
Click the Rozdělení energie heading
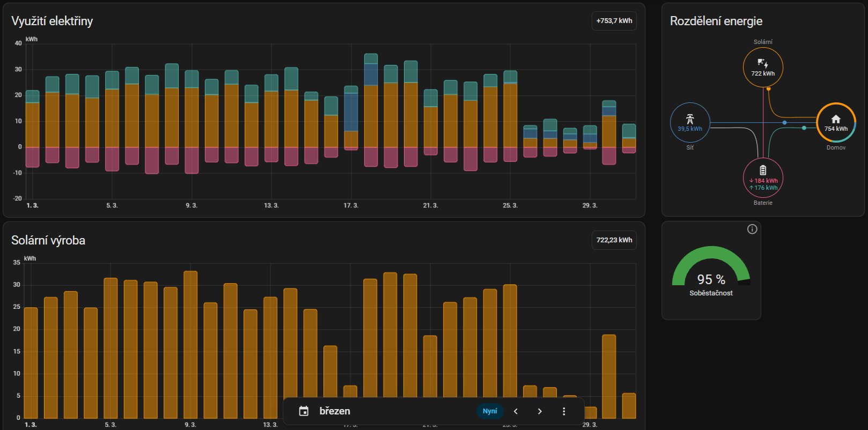pos(716,21)
